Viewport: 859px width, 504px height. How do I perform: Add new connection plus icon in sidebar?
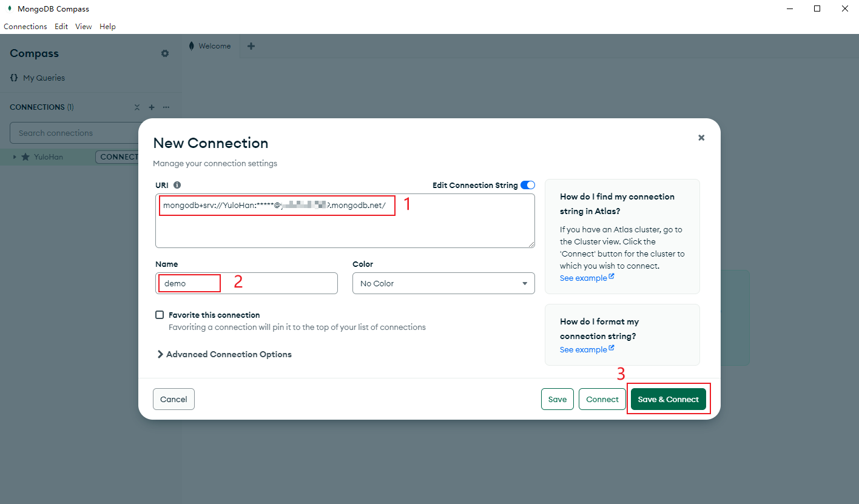point(152,107)
